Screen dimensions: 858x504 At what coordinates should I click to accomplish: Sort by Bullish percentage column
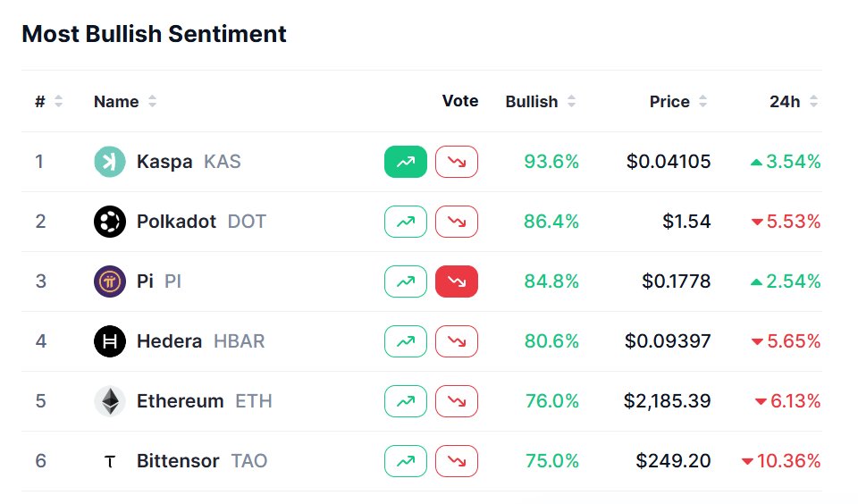[540, 102]
